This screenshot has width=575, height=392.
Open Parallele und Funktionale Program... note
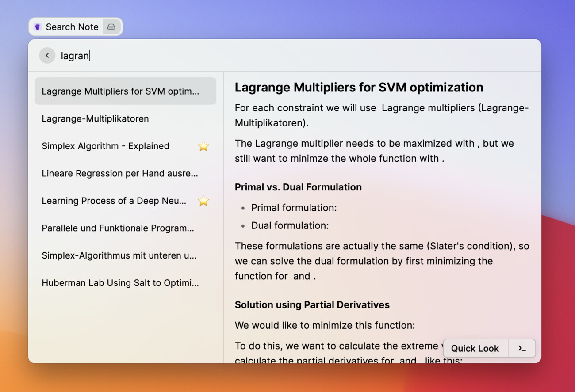(118, 228)
